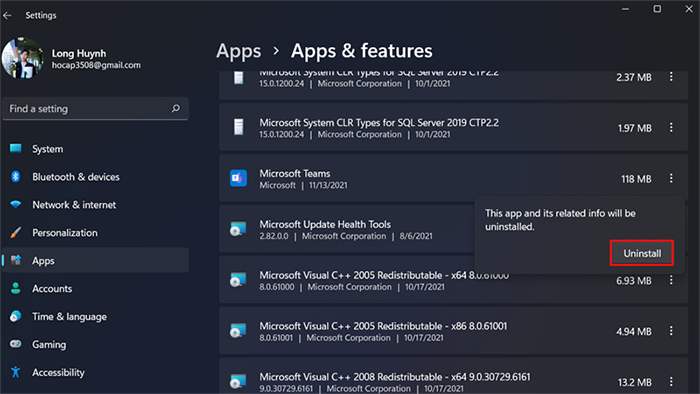Open Time & language settings
The width and height of the screenshot is (700, 394).
click(x=95, y=316)
